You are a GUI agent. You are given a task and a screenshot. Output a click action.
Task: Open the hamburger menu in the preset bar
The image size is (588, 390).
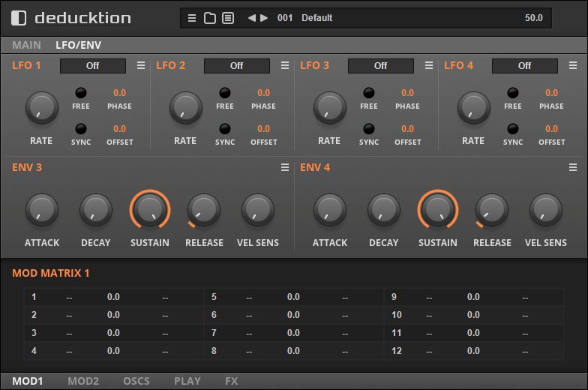tap(192, 18)
